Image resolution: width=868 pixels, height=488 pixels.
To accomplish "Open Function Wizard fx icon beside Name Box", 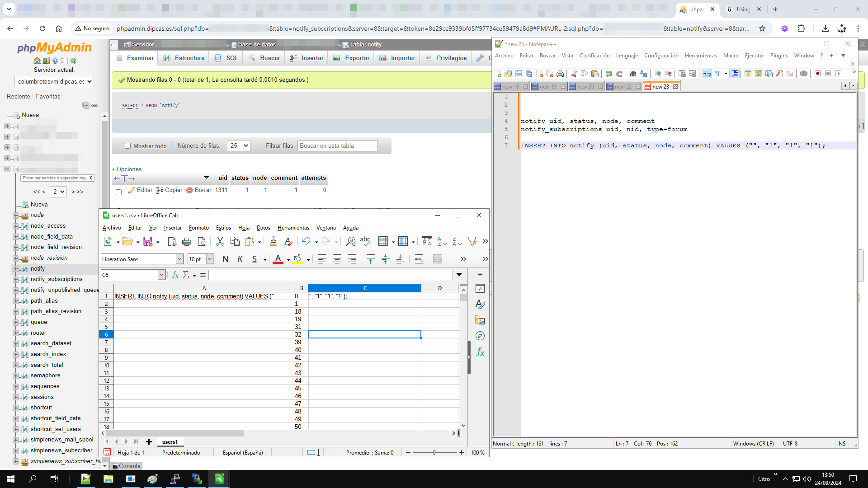I will coord(175,275).
